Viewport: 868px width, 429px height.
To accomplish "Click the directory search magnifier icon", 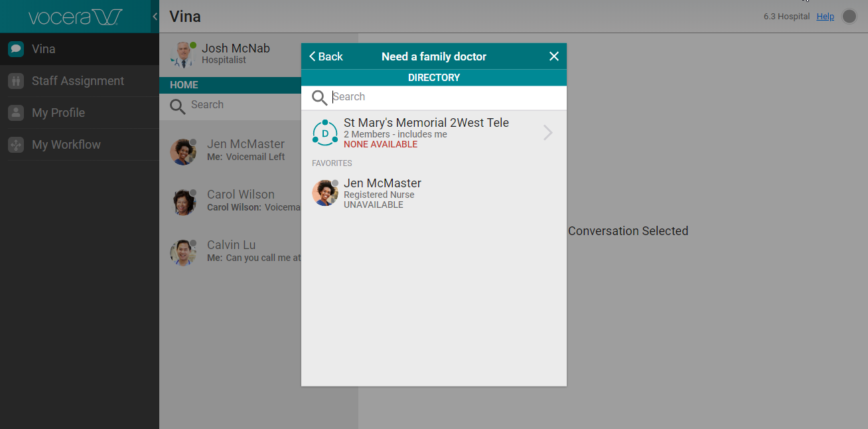I will pos(319,98).
